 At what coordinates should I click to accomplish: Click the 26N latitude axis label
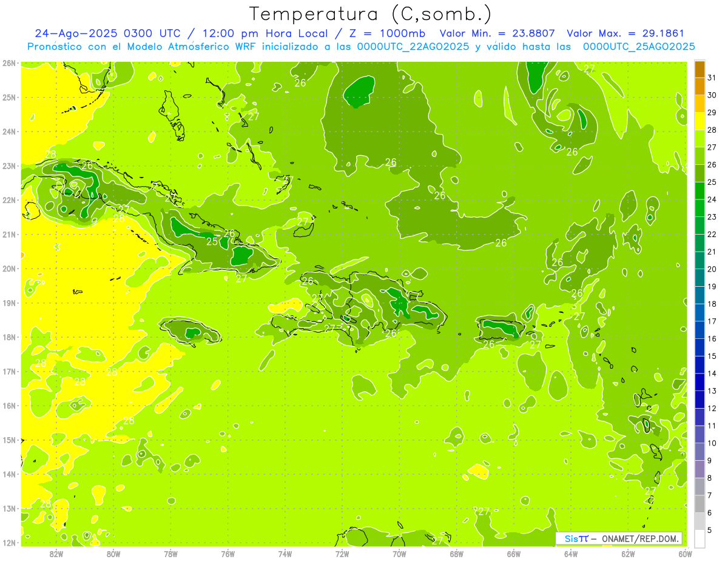pyautogui.click(x=8, y=63)
